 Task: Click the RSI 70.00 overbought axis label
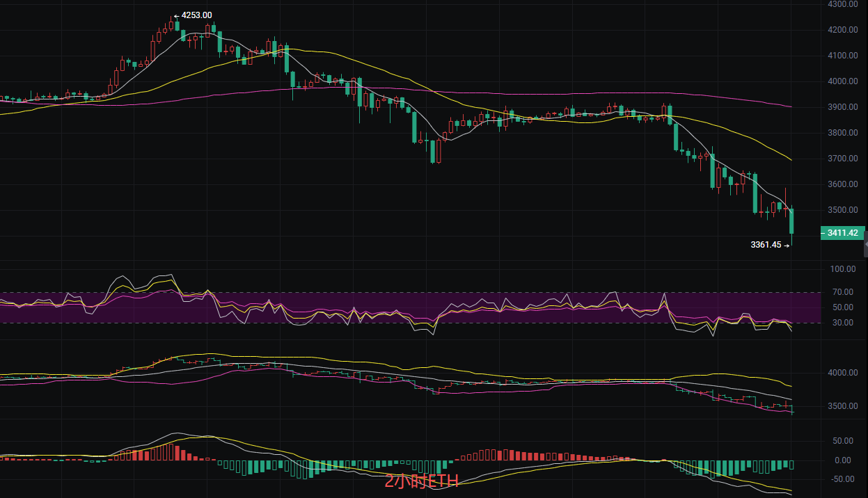tap(843, 292)
